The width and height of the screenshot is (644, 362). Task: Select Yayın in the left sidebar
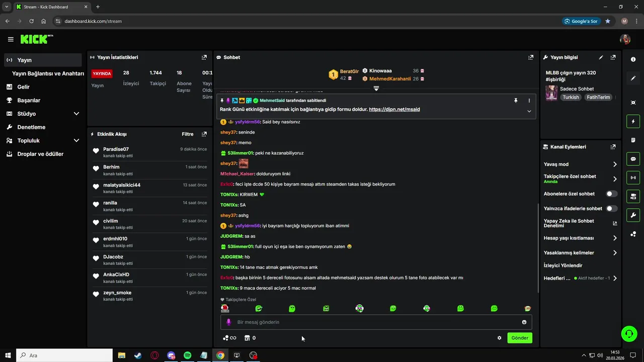pyautogui.click(x=43, y=60)
